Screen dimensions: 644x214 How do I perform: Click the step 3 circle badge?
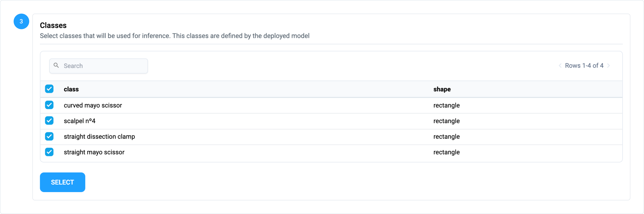click(21, 21)
